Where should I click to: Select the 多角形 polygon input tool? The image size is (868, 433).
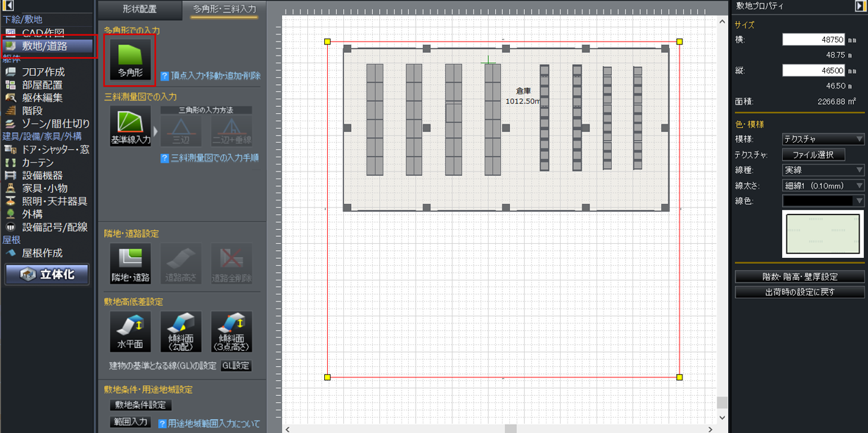click(129, 60)
